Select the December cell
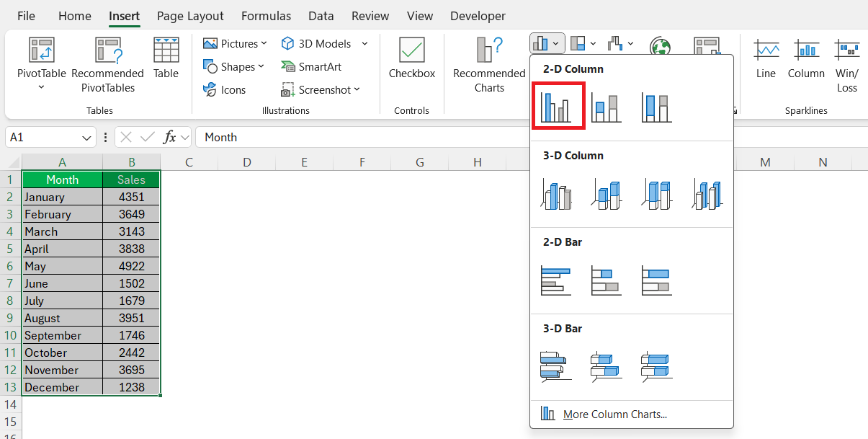868x439 pixels. (x=62, y=387)
